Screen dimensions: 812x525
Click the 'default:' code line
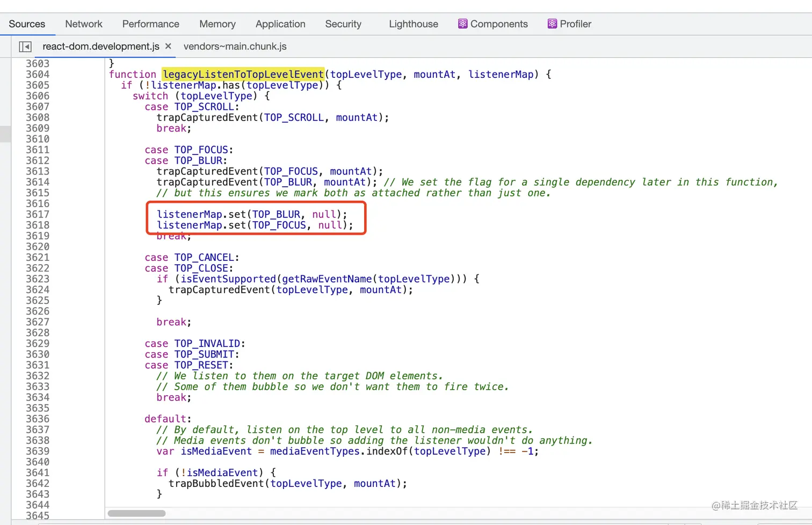[x=168, y=419]
